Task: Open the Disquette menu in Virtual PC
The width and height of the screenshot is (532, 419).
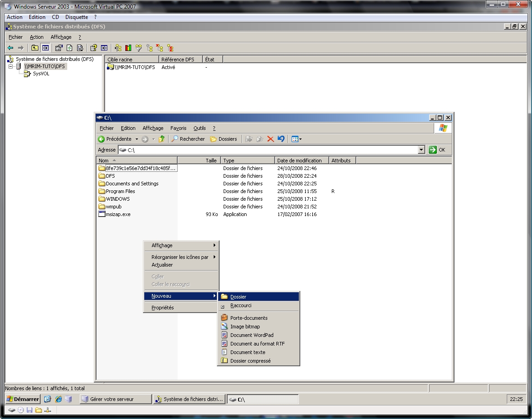Action: 77,17
